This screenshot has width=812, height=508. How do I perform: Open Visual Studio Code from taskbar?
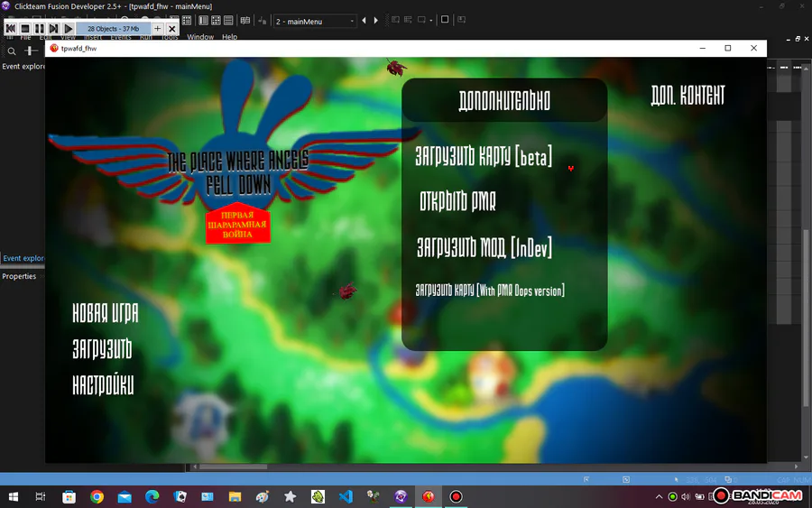pyautogui.click(x=346, y=496)
